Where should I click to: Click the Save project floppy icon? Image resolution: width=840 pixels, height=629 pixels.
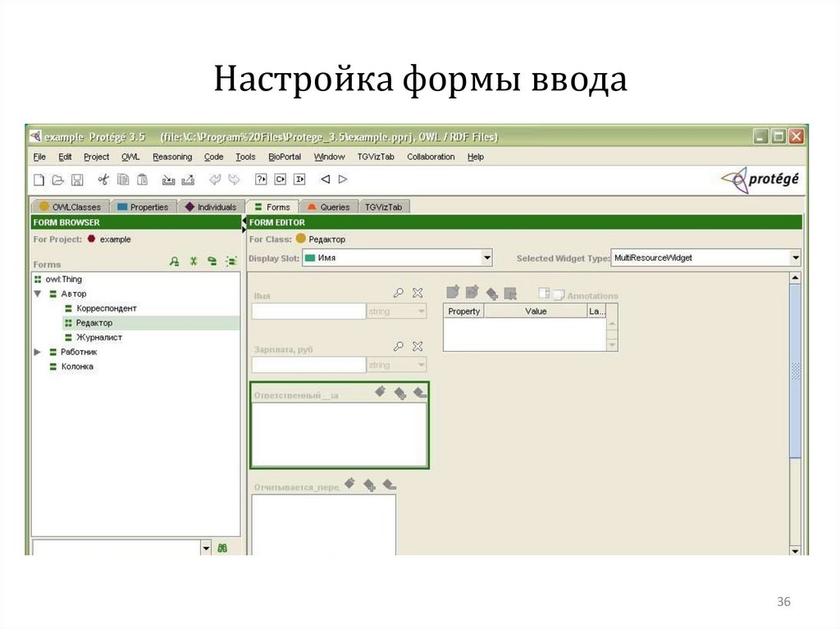[77, 180]
